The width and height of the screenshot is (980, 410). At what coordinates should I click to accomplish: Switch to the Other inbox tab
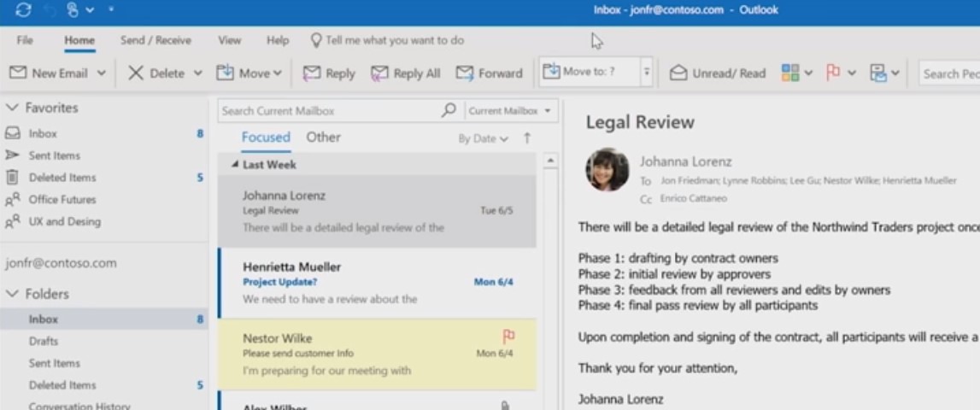tap(323, 138)
